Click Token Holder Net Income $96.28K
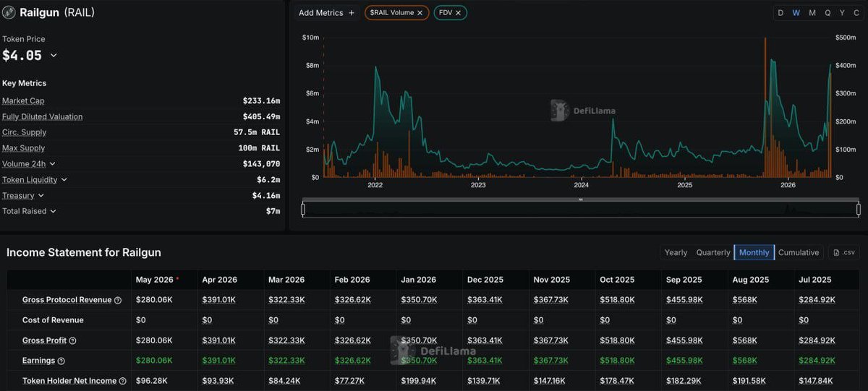The height and width of the screenshot is (391, 868). click(153, 381)
